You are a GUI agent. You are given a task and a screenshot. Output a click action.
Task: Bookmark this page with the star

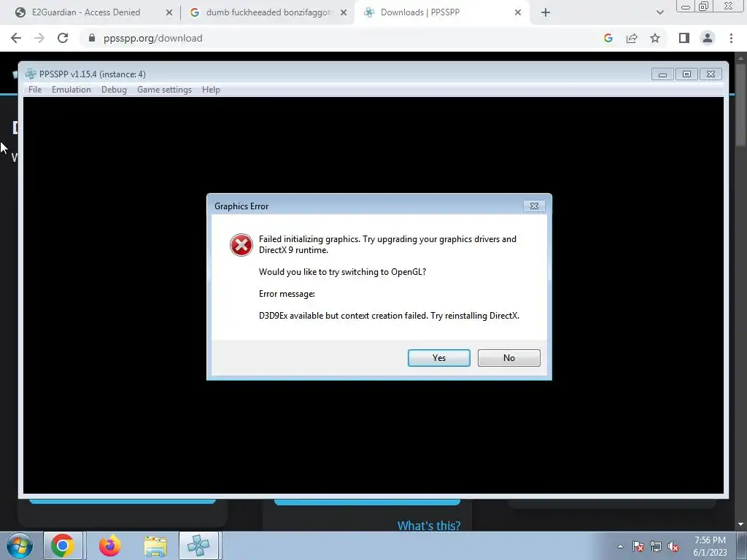click(x=655, y=38)
